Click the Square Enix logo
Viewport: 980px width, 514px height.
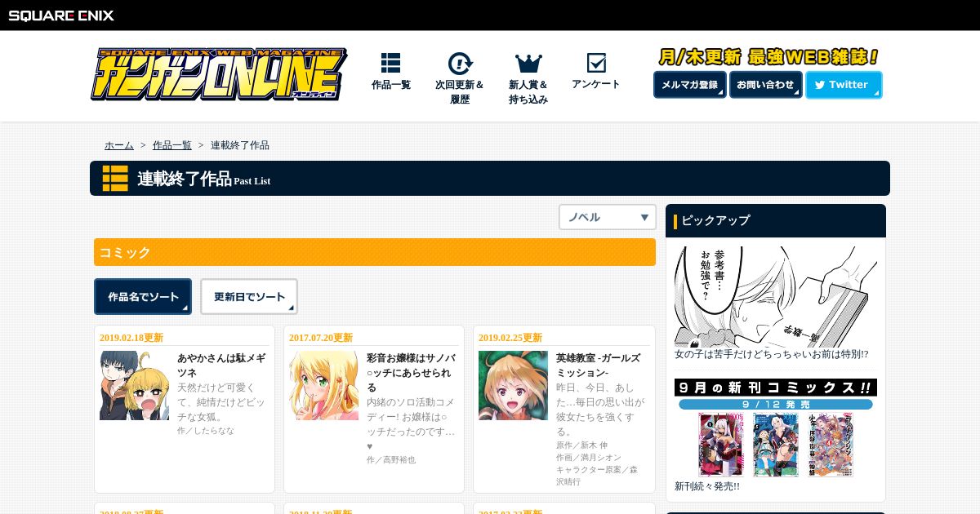[x=61, y=15]
